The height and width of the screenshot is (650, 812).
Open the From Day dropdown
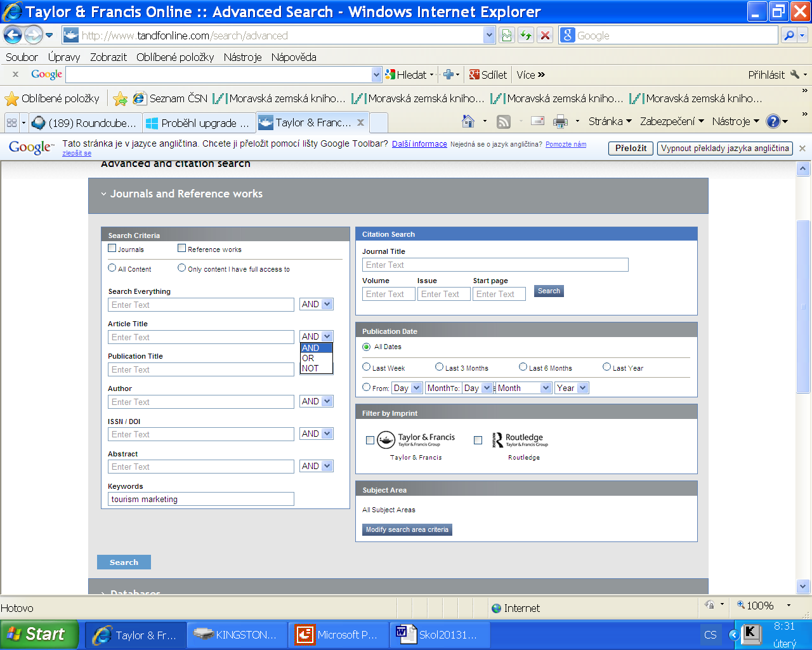coord(407,388)
